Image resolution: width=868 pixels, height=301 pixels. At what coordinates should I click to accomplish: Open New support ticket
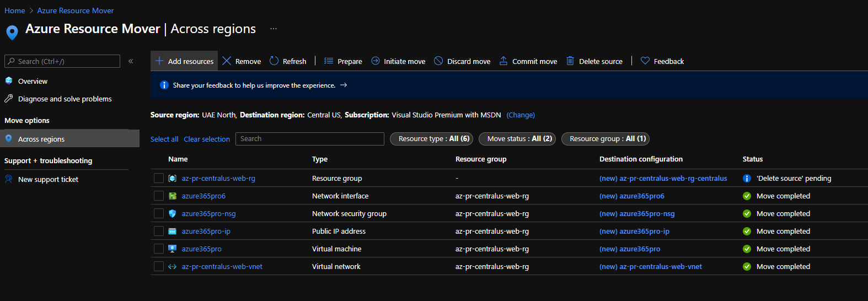48,179
